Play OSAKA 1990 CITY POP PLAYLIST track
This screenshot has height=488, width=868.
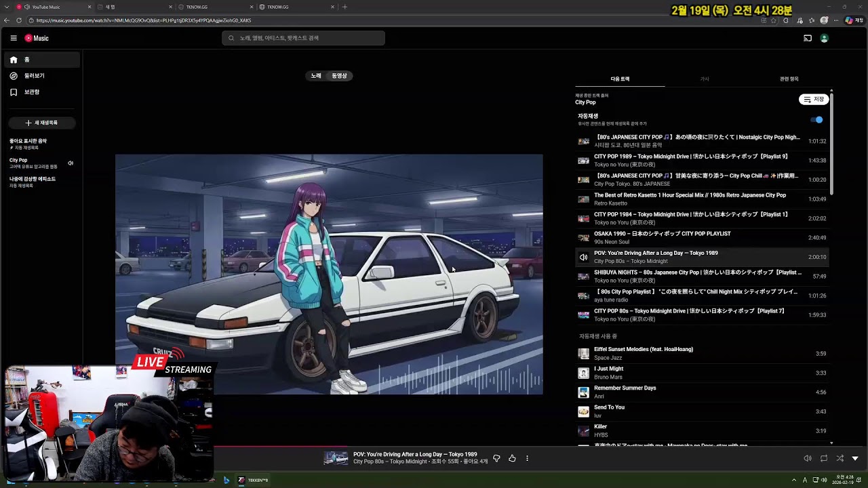[701, 238]
